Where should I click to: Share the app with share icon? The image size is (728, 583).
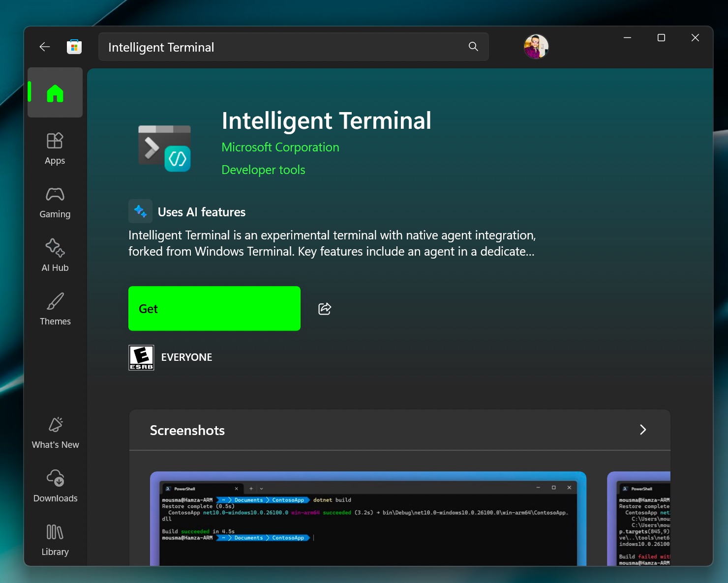coord(325,309)
